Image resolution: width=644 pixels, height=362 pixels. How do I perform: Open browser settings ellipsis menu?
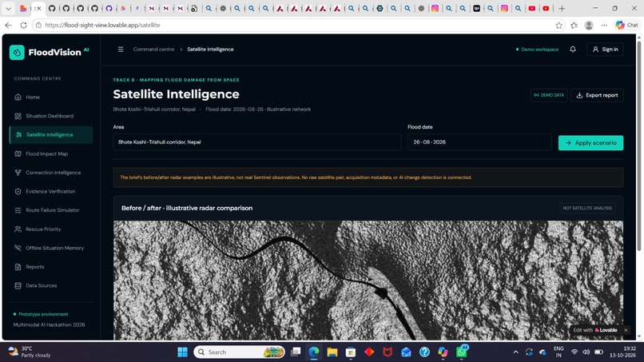point(604,26)
